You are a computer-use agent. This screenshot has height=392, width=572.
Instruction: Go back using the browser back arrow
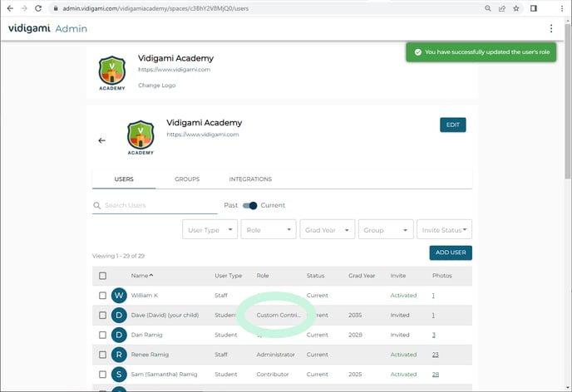coord(10,8)
